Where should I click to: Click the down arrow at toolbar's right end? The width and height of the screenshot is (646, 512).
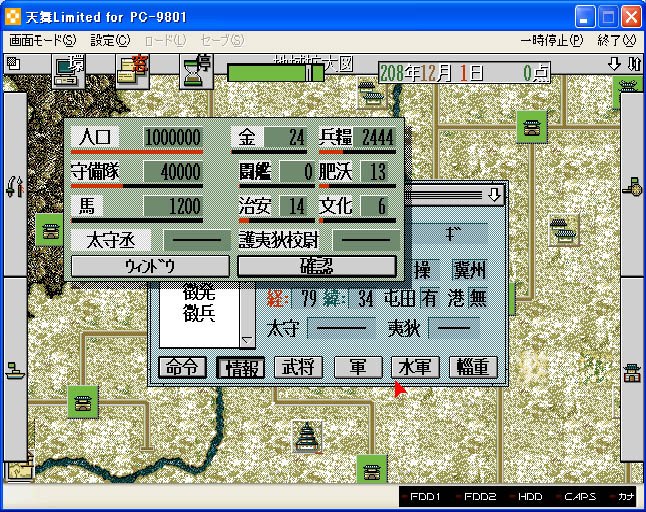click(614, 64)
